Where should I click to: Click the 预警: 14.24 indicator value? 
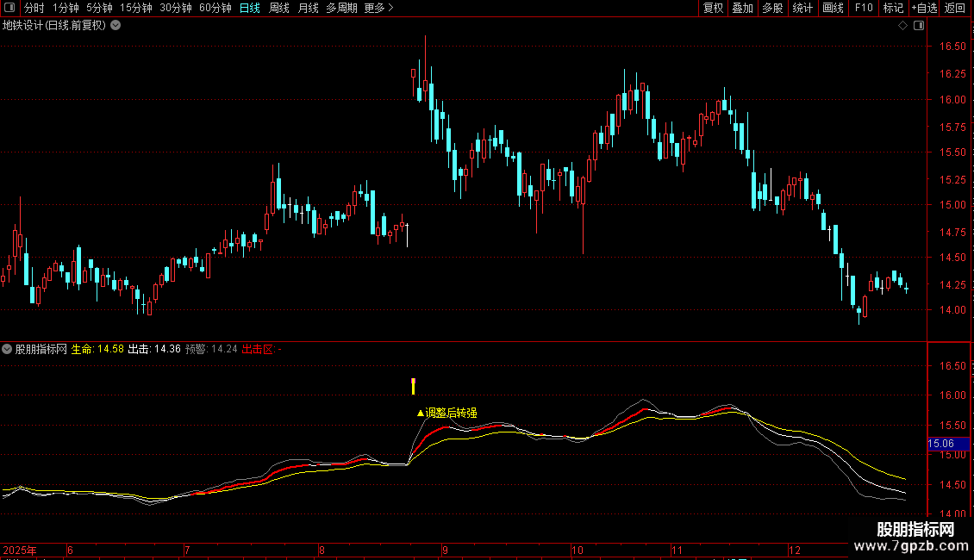(x=211, y=349)
